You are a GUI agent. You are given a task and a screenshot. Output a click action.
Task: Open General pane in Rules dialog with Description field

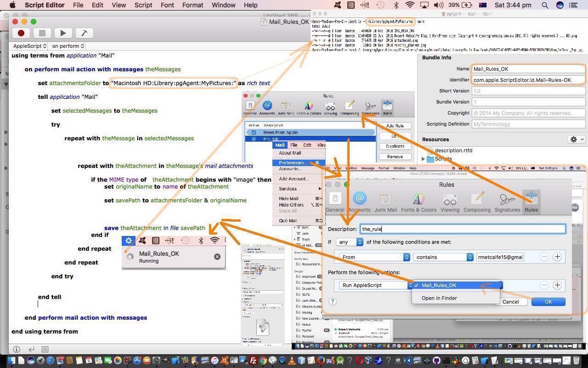335,202
